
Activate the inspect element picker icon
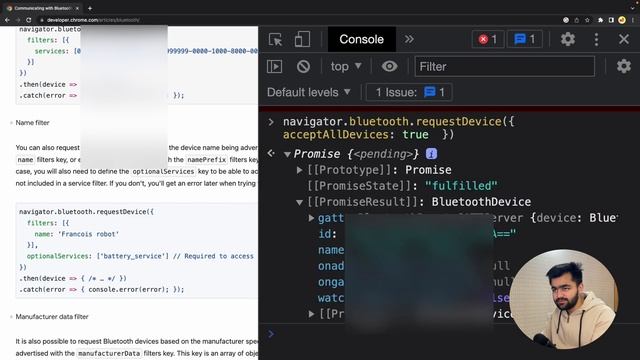[276, 39]
